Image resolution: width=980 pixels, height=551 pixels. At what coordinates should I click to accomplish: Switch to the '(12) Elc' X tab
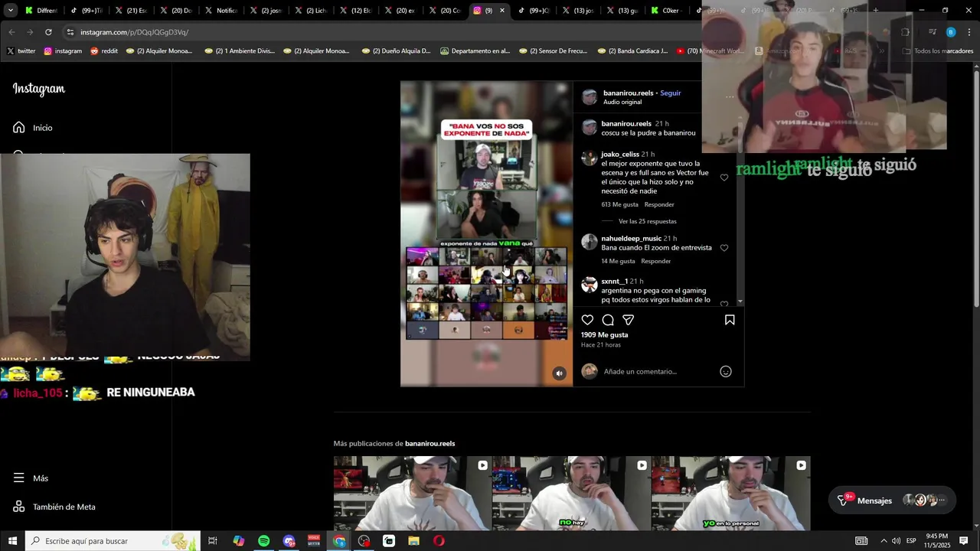(354, 11)
